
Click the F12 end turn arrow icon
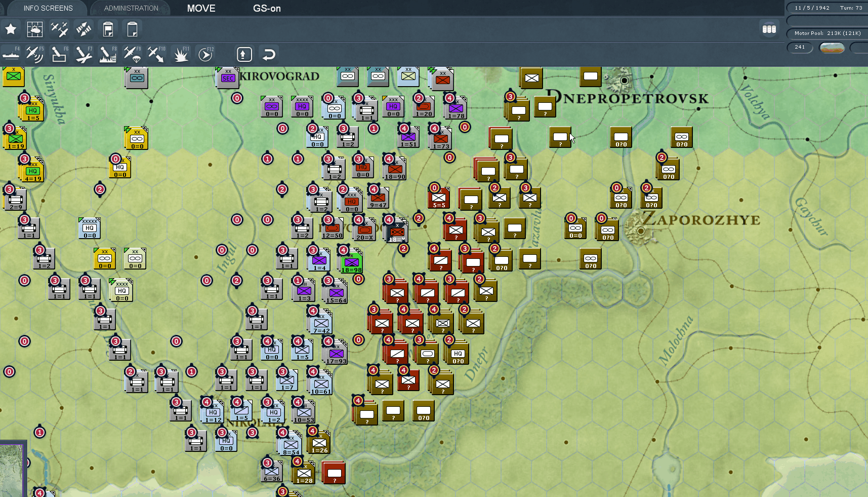205,54
